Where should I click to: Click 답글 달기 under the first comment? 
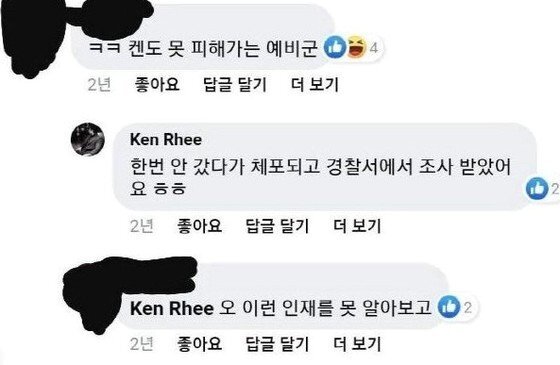(x=235, y=85)
